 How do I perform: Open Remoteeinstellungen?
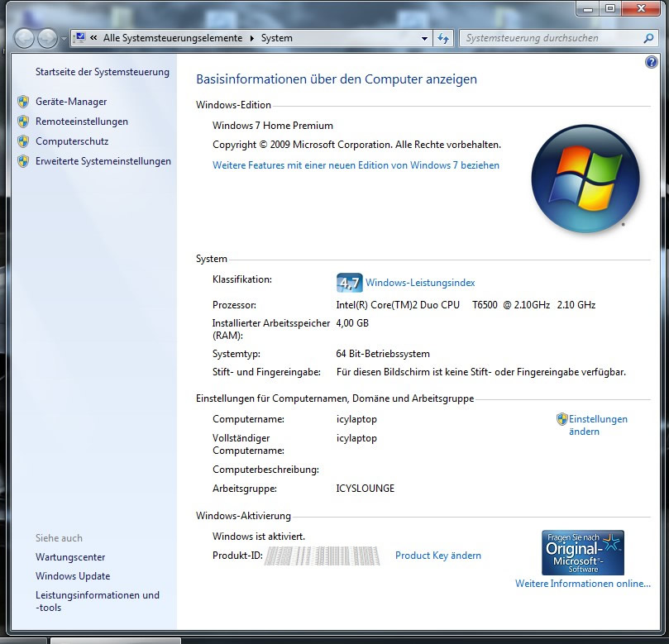coord(82,122)
